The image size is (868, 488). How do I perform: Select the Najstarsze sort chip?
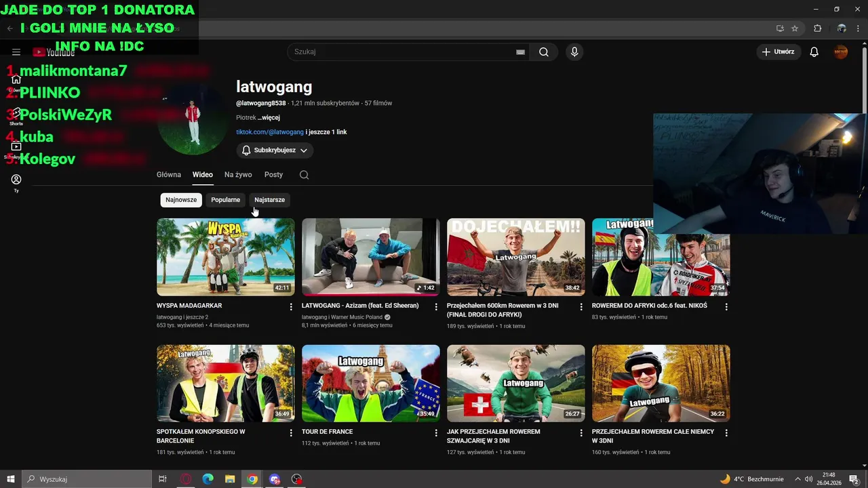coord(269,200)
